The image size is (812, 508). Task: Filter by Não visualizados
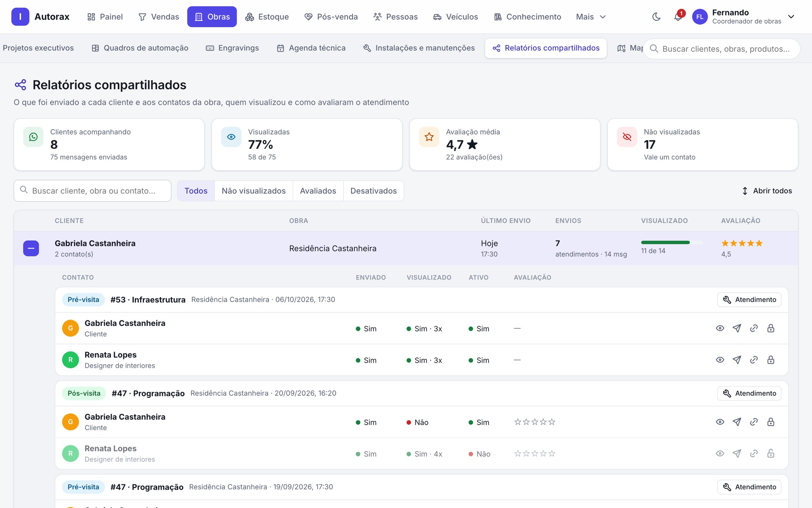(253, 191)
